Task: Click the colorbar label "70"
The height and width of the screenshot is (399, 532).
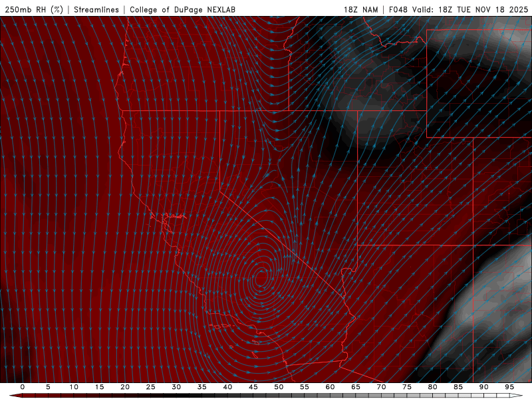Action: 381,387
